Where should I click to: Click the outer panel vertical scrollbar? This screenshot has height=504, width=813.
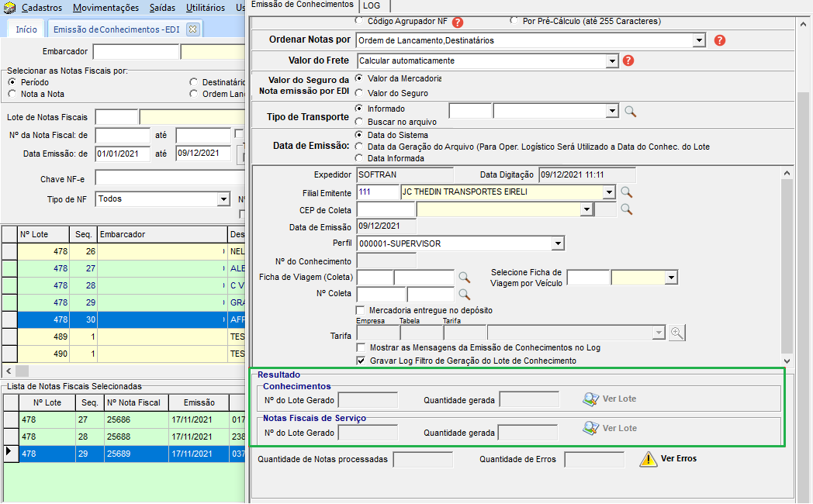tap(803, 295)
